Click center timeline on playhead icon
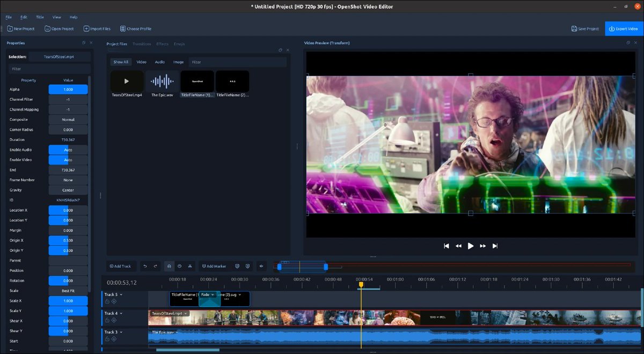Image resolution: width=644 pixels, height=354 pixels. [261, 266]
